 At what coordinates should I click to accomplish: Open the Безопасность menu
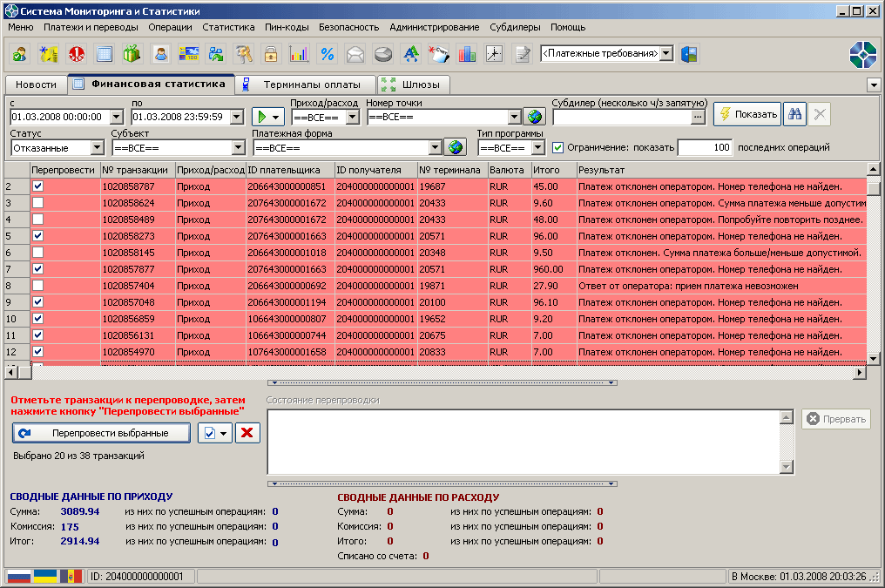(348, 27)
